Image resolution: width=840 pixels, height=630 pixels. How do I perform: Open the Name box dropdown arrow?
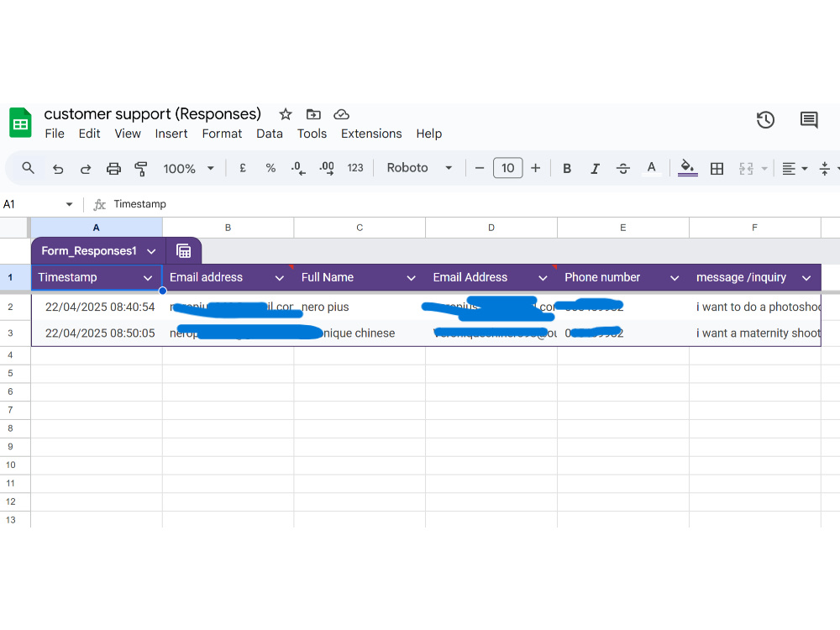click(x=69, y=204)
